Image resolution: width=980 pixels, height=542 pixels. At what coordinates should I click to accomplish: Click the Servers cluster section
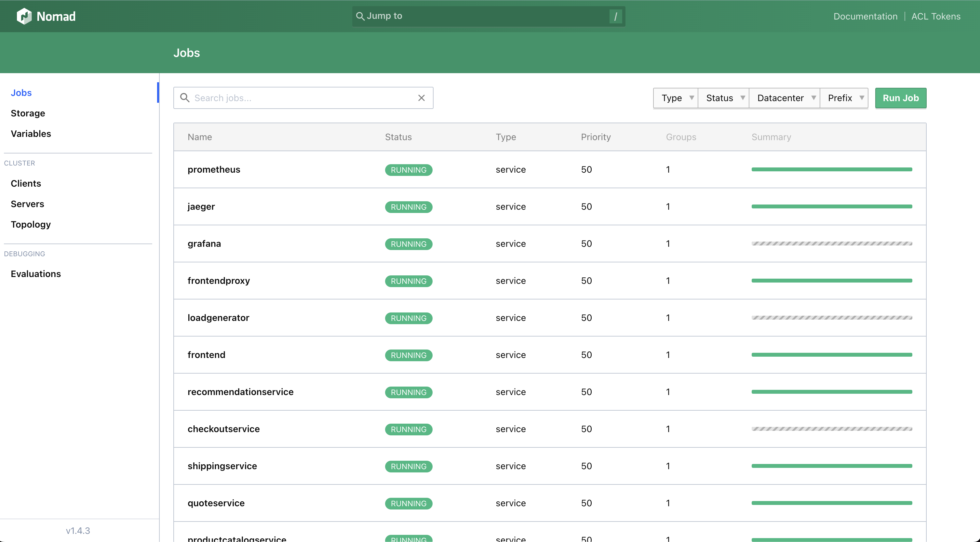tap(27, 204)
